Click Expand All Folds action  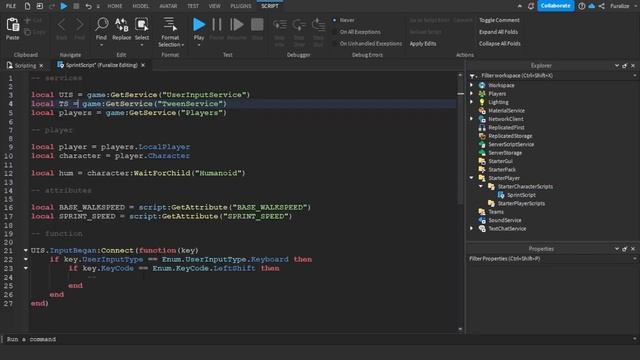498,32
